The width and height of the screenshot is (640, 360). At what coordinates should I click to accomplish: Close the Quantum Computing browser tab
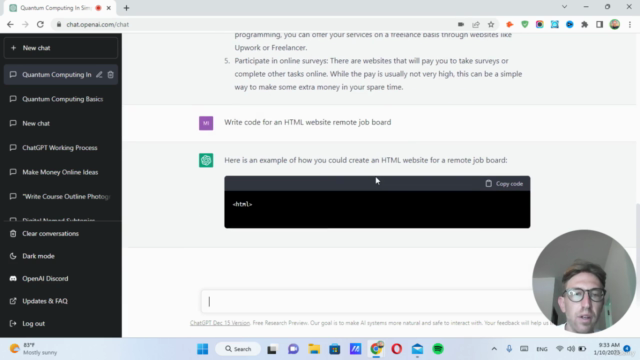pyautogui.click(x=109, y=8)
